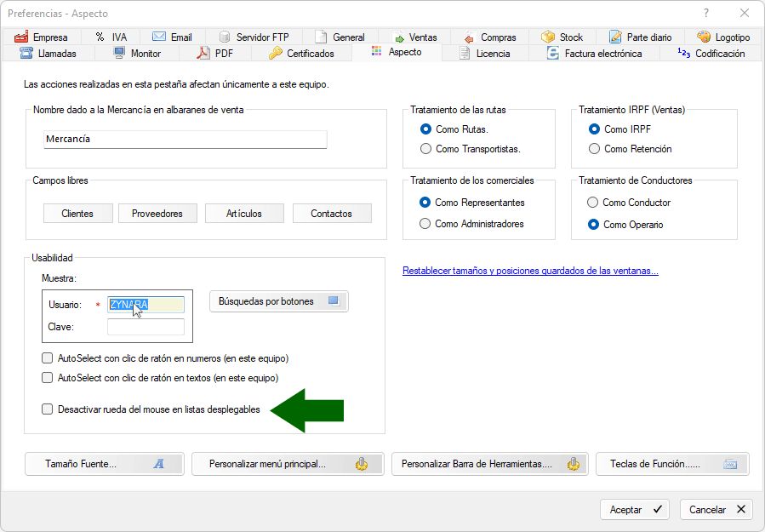
Task: Click the Mercancía name text field
Action: click(x=185, y=139)
